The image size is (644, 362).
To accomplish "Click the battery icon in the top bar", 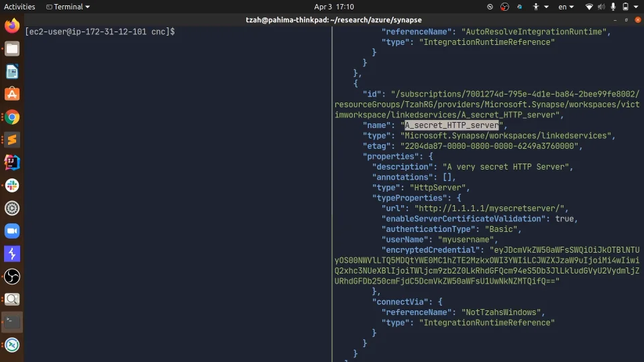I will [x=625, y=7].
